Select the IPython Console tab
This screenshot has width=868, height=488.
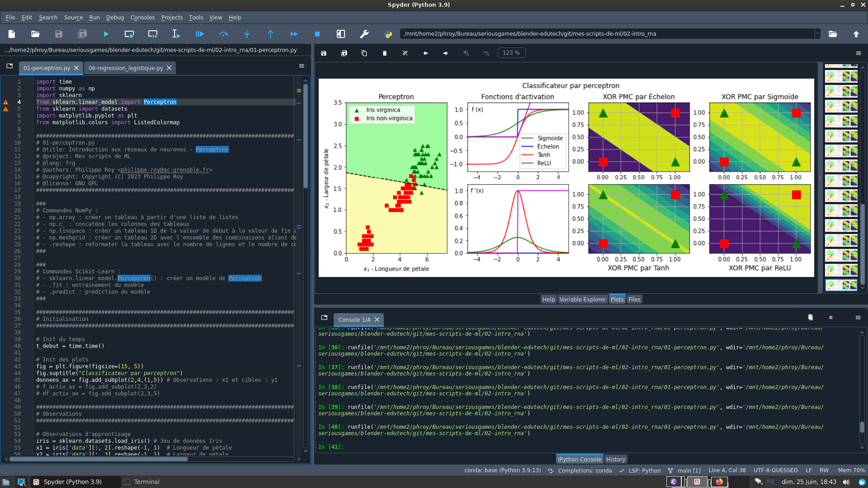(579, 459)
